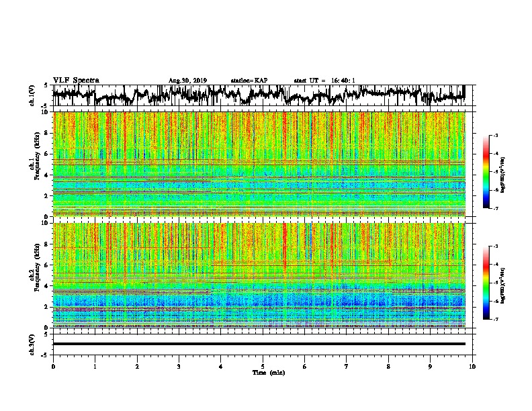Screen dimensions: 532x411
Task: Click the "4" tick on Time axis
Action: point(221,367)
